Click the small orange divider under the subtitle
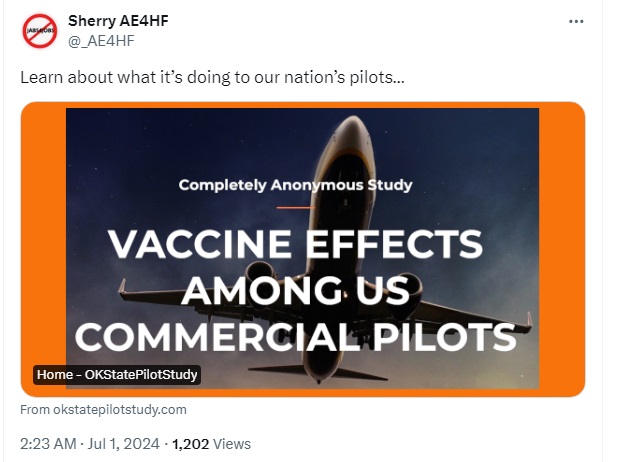Viewport: 619px width, 462px height. coord(296,207)
